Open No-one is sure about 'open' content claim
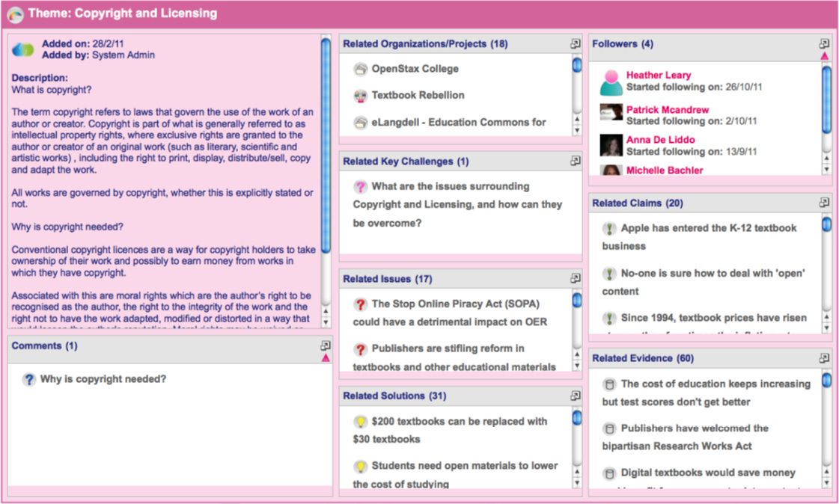839x504 pixels. 703,282
